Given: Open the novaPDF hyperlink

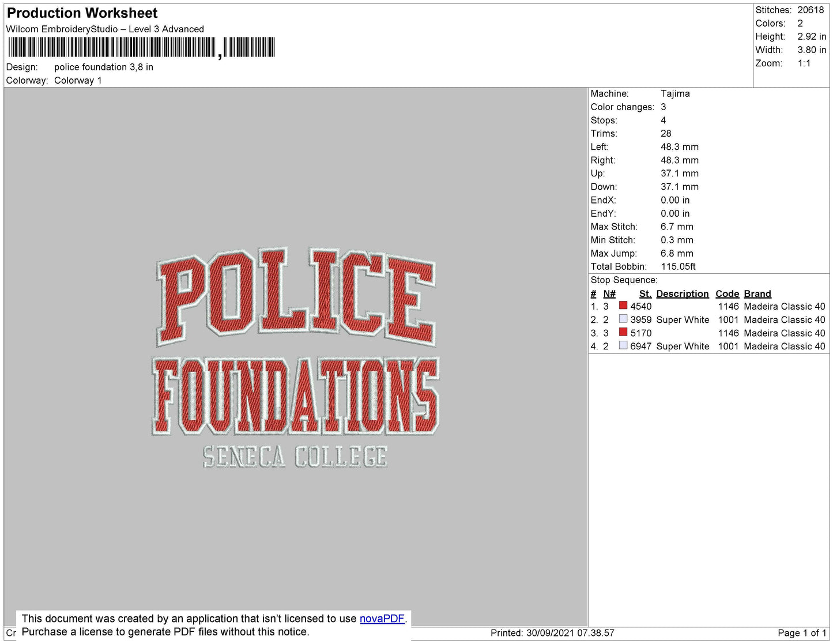Looking at the screenshot, I should (382, 619).
